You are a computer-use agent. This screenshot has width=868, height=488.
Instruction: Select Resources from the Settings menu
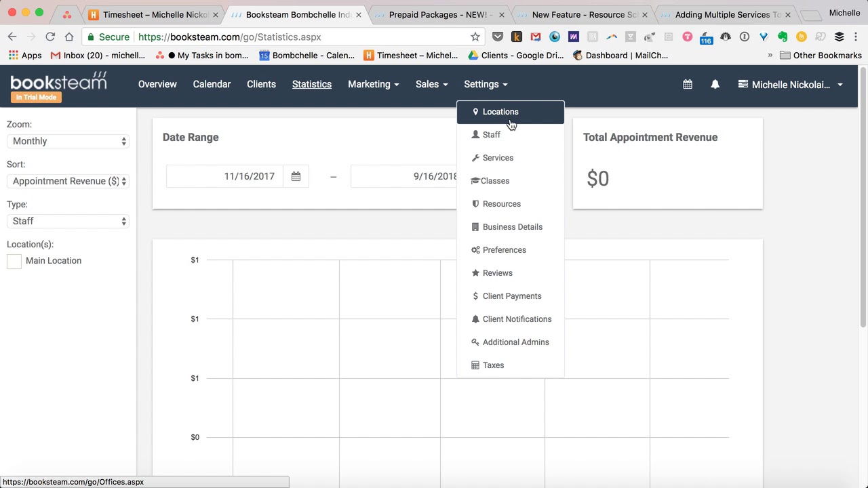(x=511, y=204)
